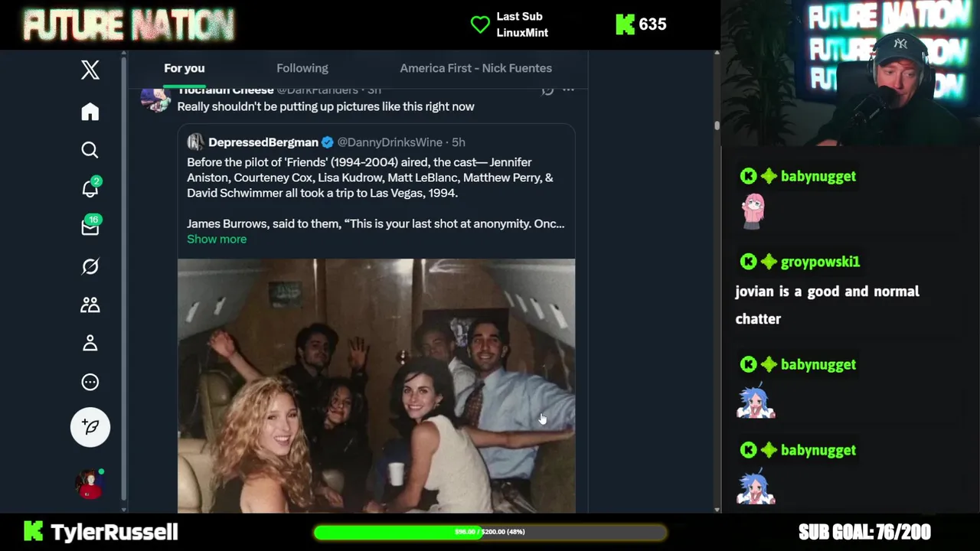
Task: Open the tweet author's profile avatar
Action: pyautogui.click(x=155, y=99)
